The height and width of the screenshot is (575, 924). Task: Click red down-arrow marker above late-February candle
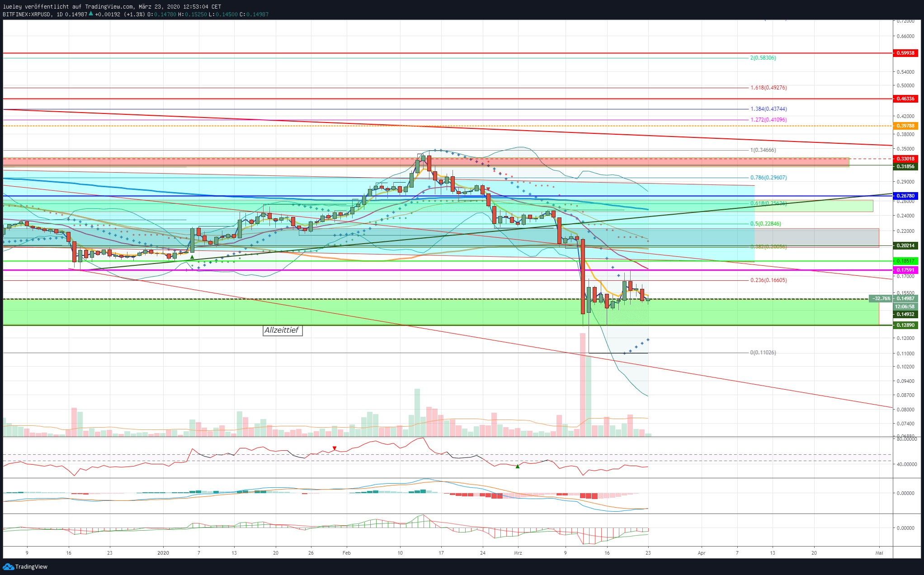[488, 189]
